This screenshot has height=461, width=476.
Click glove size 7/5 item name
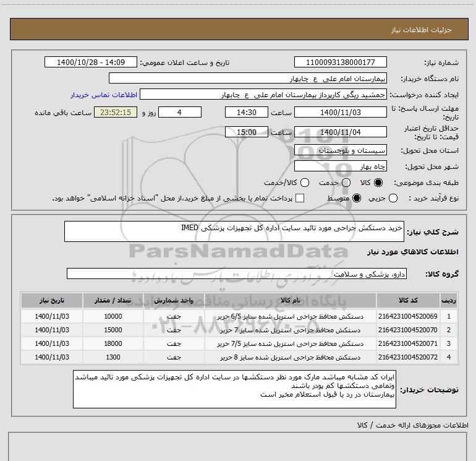(x=290, y=343)
